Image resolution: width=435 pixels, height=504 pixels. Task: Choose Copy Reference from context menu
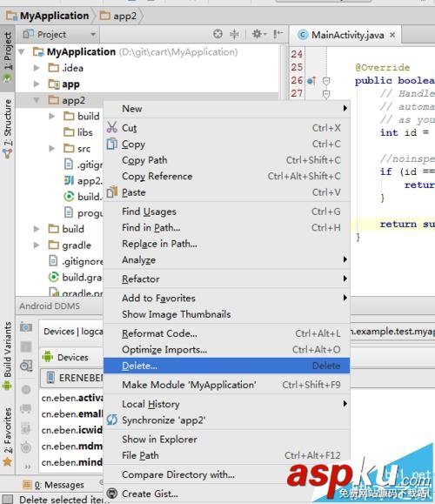pyautogui.click(x=226, y=176)
